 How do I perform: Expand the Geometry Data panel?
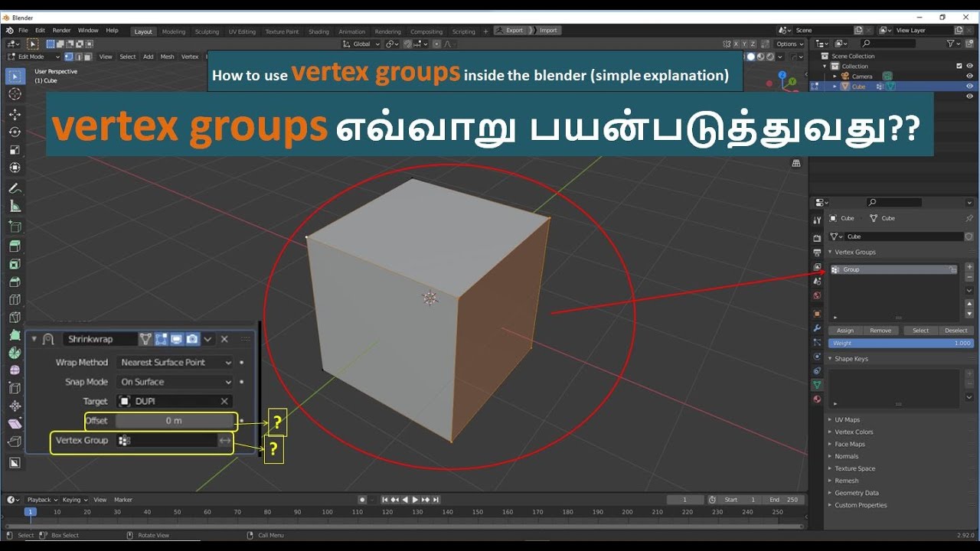coord(856,493)
